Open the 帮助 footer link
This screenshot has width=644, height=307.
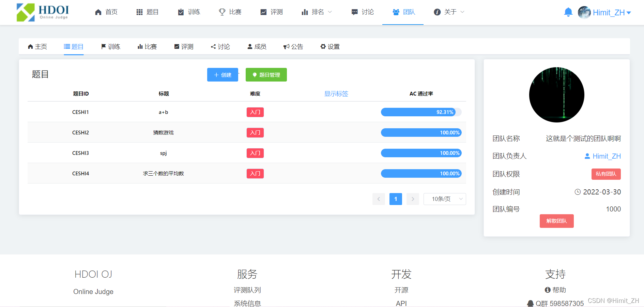555,290
